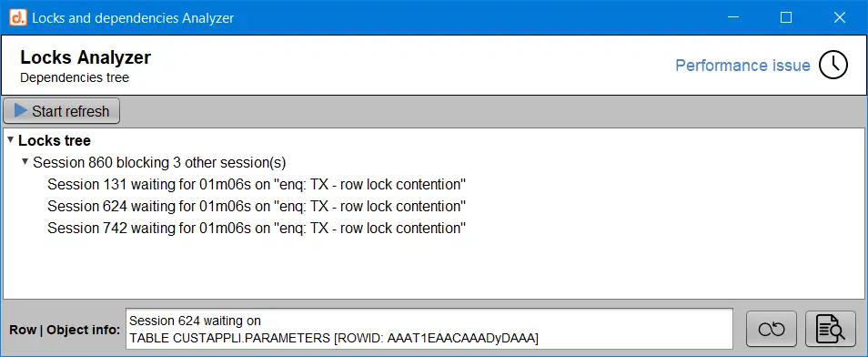This screenshot has height=357, width=868.
Task: Collapse the Session 860 blocking node
Action: [x=25, y=162]
